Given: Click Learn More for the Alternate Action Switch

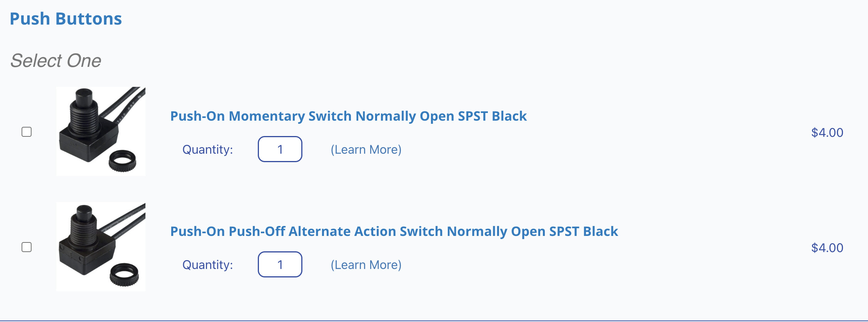Looking at the screenshot, I should (366, 265).
